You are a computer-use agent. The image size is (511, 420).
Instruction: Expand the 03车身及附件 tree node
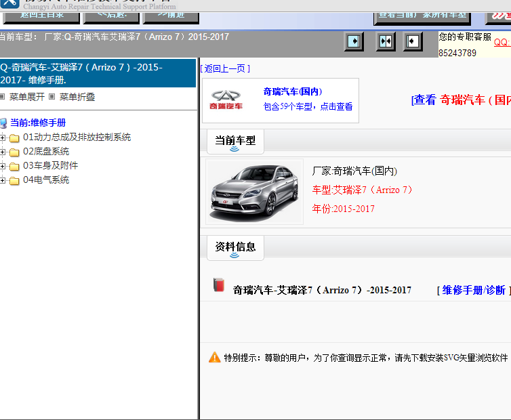click(x=3, y=166)
